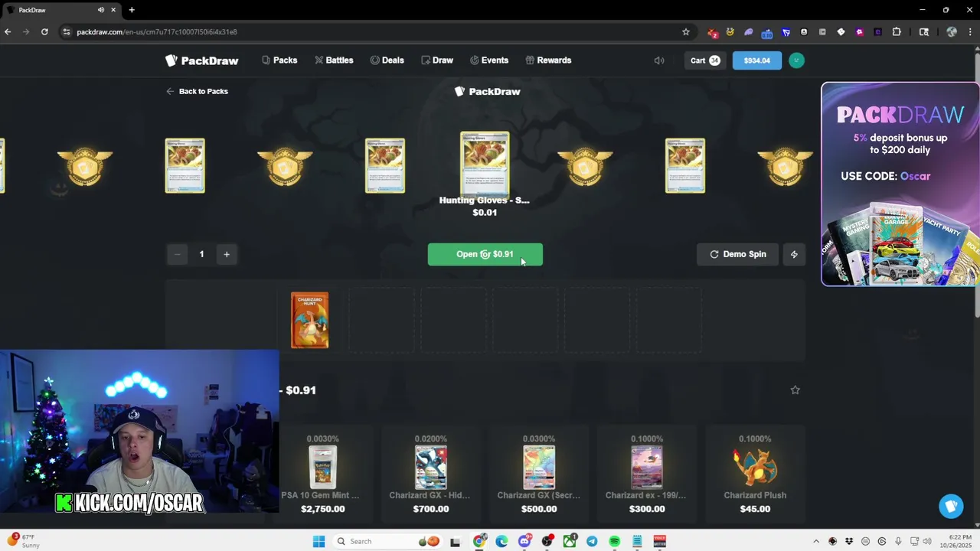The width and height of the screenshot is (980, 551).
Task: Open the Packs menu item
Action: pyautogui.click(x=279, y=60)
